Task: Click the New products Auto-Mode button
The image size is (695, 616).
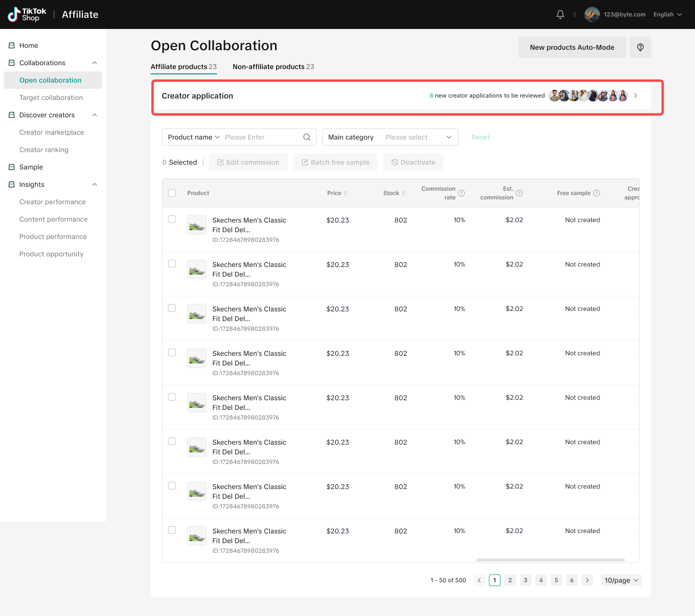Action: 572,47
